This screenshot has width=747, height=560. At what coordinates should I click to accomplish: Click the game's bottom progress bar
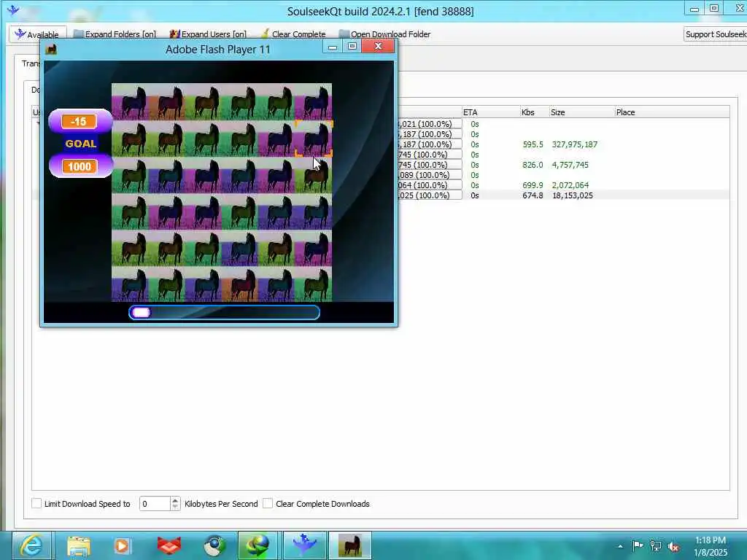(225, 312)
